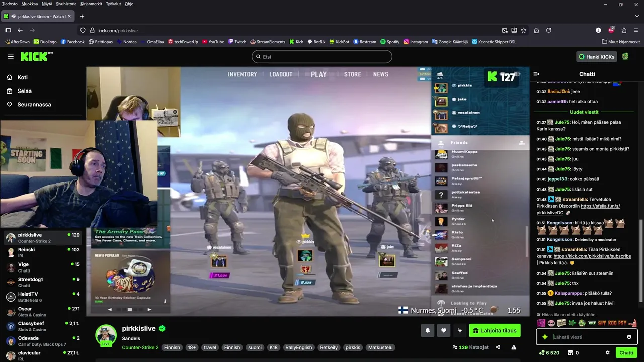Select the pirkkislive Stream browser tab
The width and height of the screenshot is (644, 362).
(37, 16)
